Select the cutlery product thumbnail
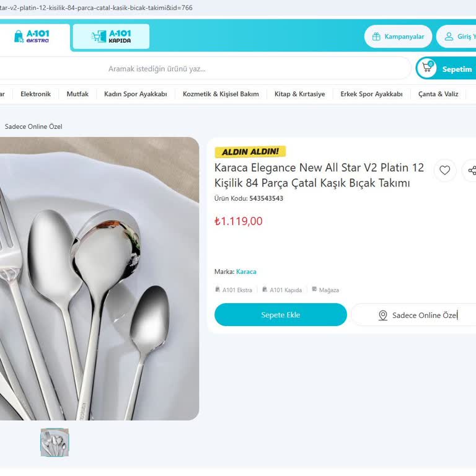The height and width of the screenshot is (476, 476). click(x=55, y=443)
